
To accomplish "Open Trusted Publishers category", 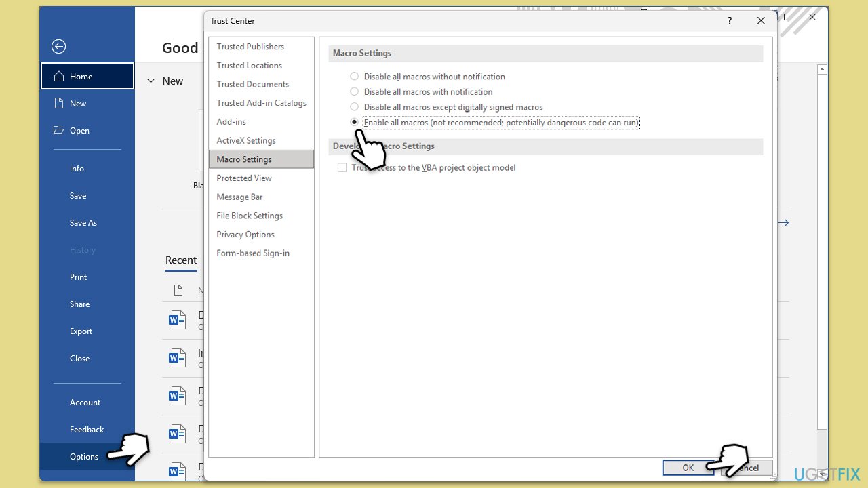I will 261,47.
